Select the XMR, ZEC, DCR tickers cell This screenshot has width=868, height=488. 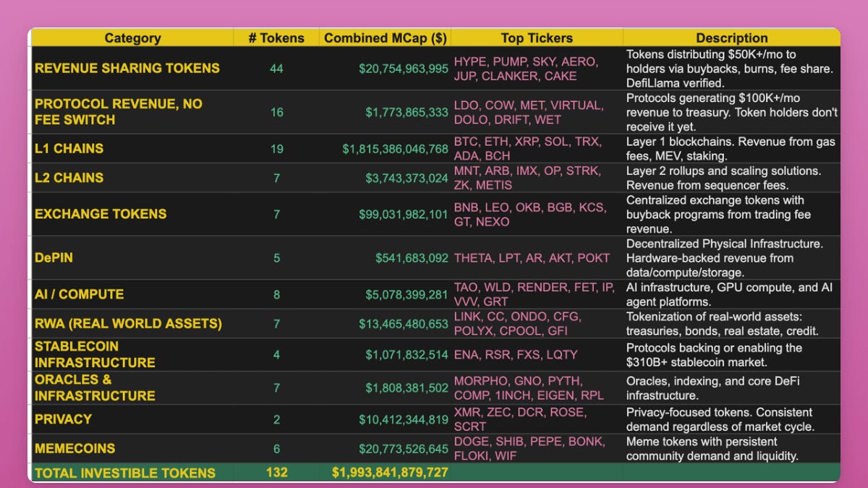click(x=537, y=419)
